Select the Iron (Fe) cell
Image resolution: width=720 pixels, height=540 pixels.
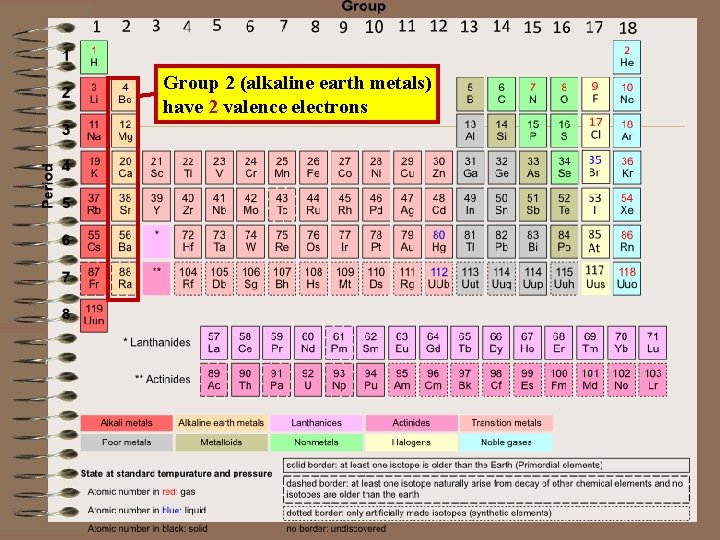coord(313,168)
